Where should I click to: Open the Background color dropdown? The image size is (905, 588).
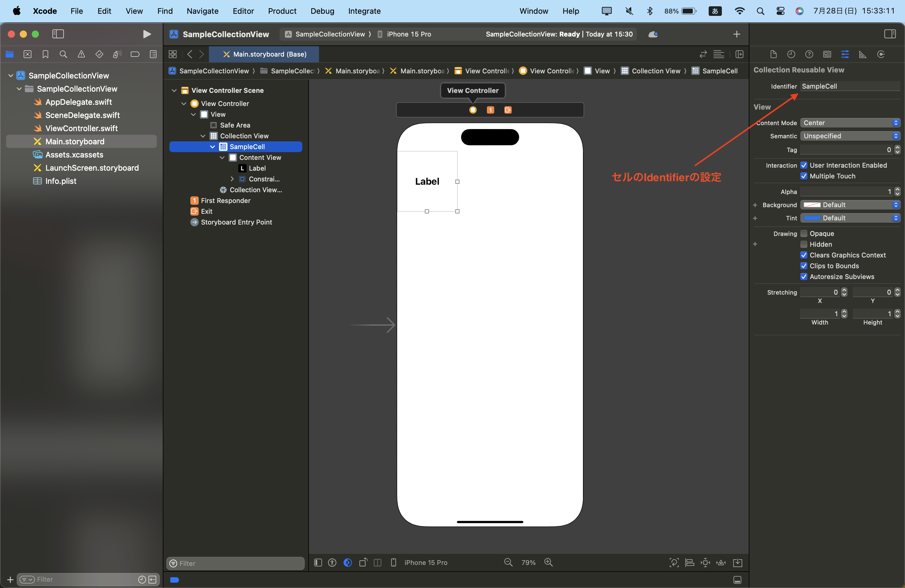point(850,204)
